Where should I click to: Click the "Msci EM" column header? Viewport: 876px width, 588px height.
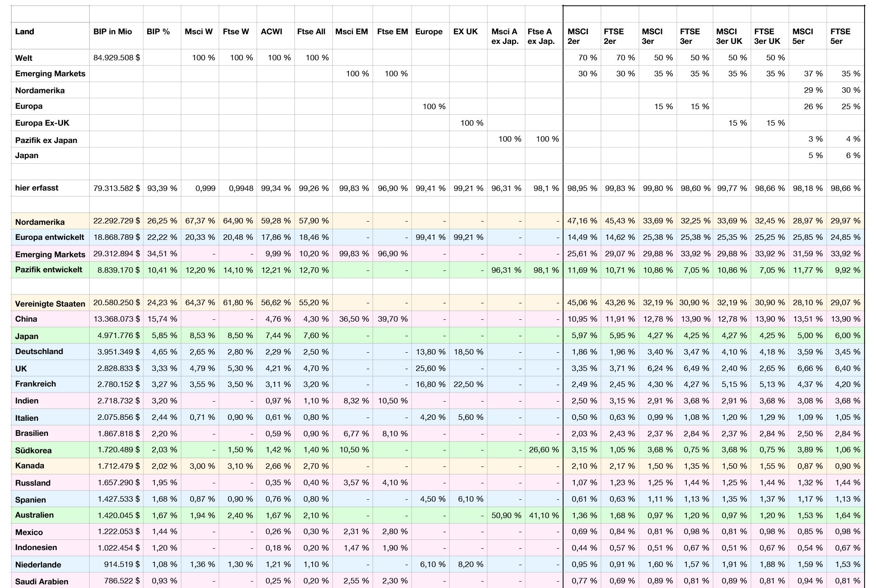[352, 36]
